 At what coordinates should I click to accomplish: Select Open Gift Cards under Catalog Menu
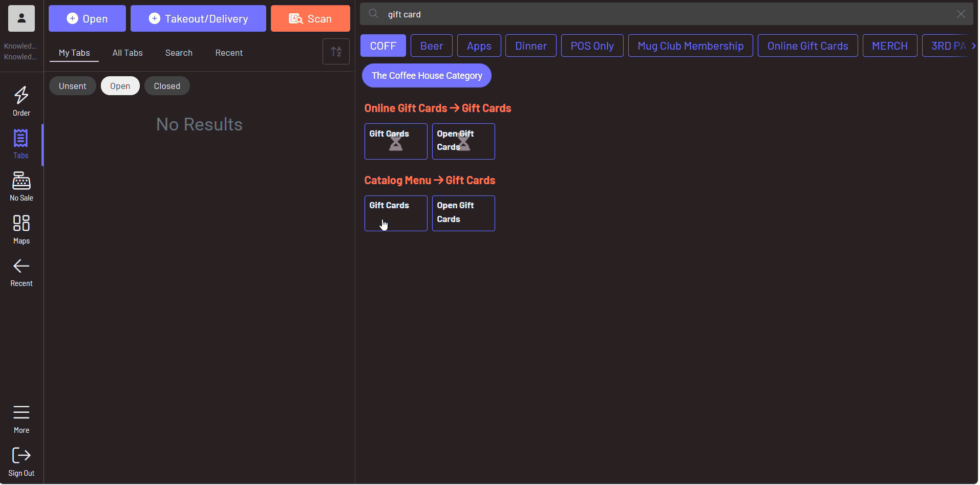pos(463,213)
